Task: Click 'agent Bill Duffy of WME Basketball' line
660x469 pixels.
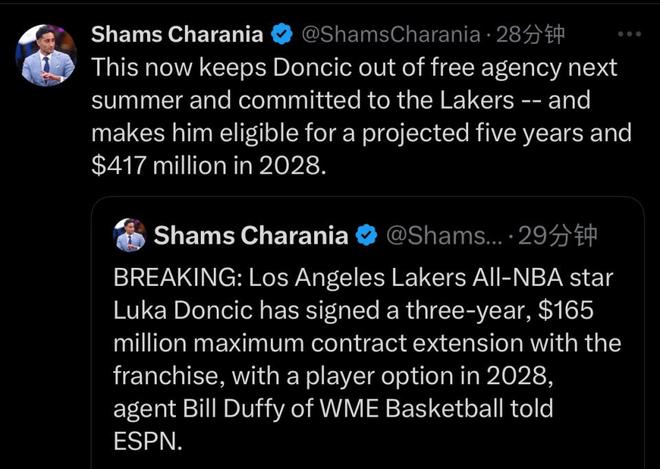Action: tap(333, 409)
